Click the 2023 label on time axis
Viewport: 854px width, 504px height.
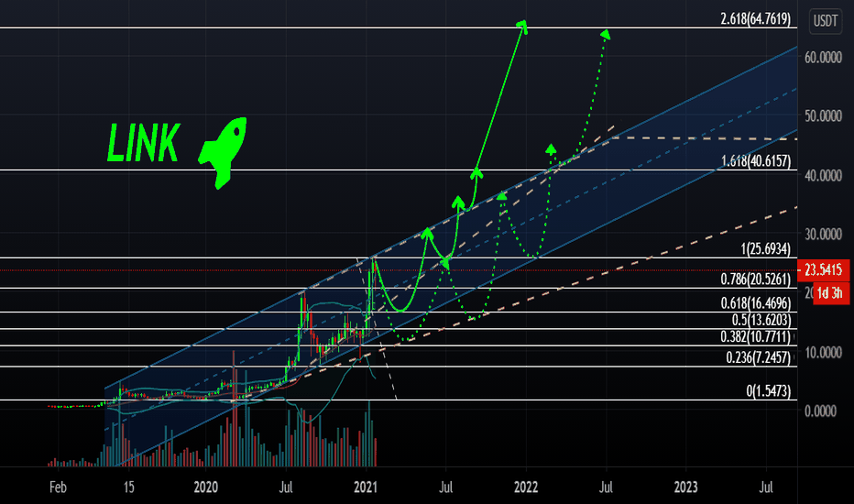tap(685, 488)
